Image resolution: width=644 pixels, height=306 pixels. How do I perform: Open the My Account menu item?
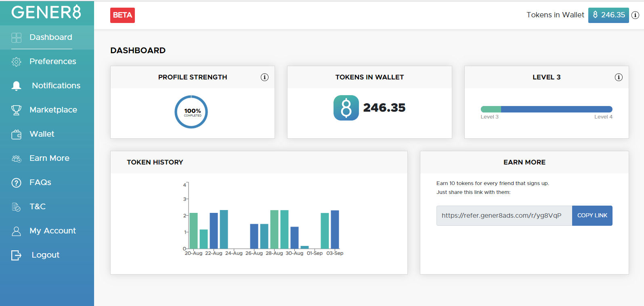click(x=52, y=231)
